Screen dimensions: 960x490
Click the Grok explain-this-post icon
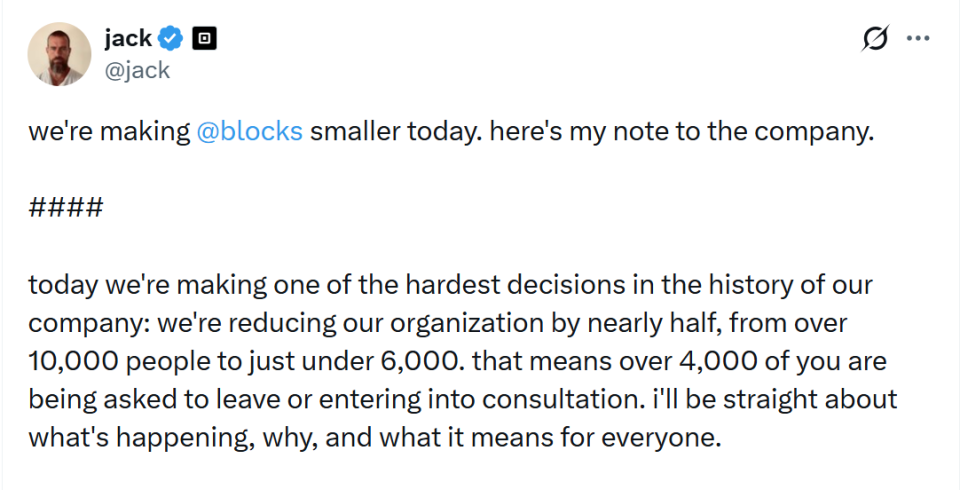pyautogui.click(x=874, y=40)
